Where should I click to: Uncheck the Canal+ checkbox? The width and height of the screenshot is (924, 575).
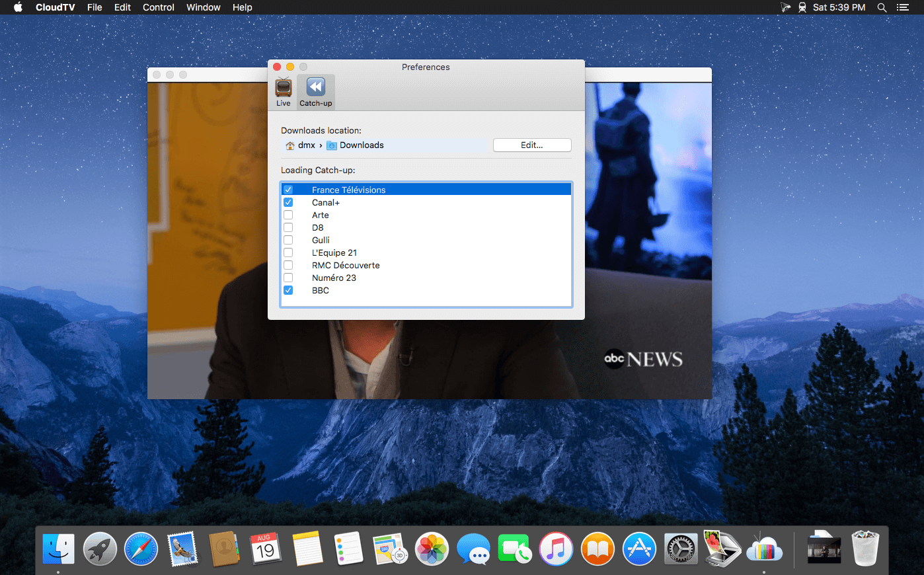[288, 202]
